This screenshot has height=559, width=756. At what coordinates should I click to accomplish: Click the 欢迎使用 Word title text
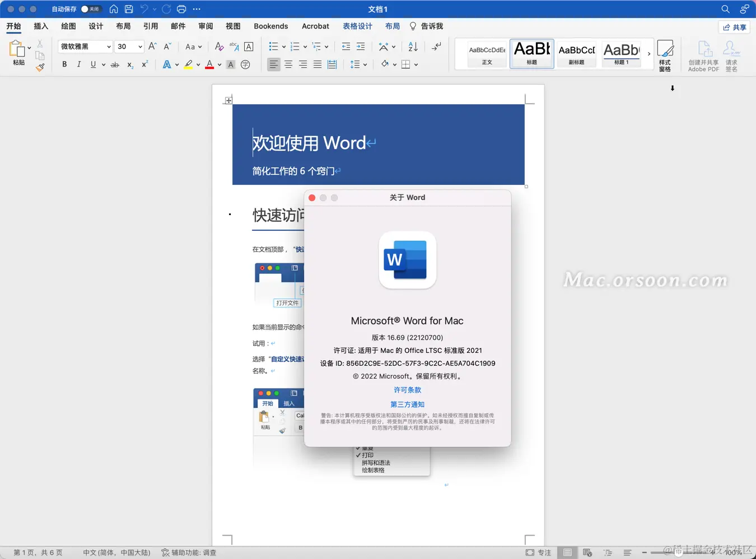coord(309,143)
